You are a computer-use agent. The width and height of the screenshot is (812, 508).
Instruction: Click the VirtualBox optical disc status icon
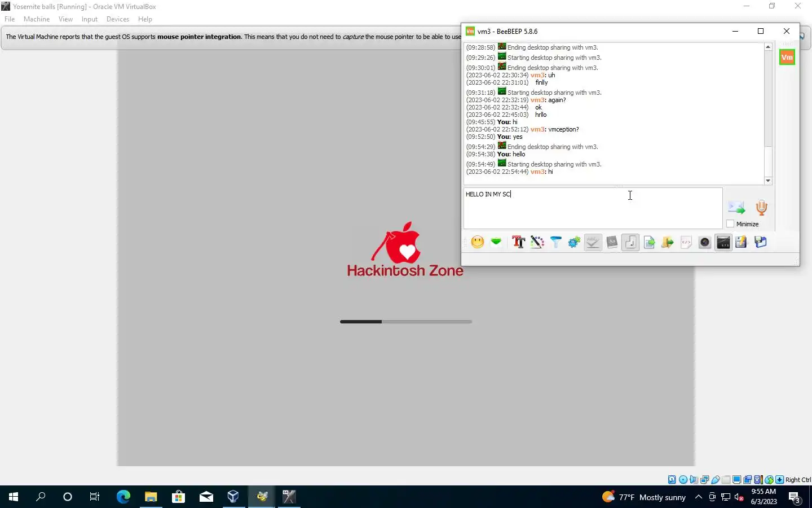683,480
